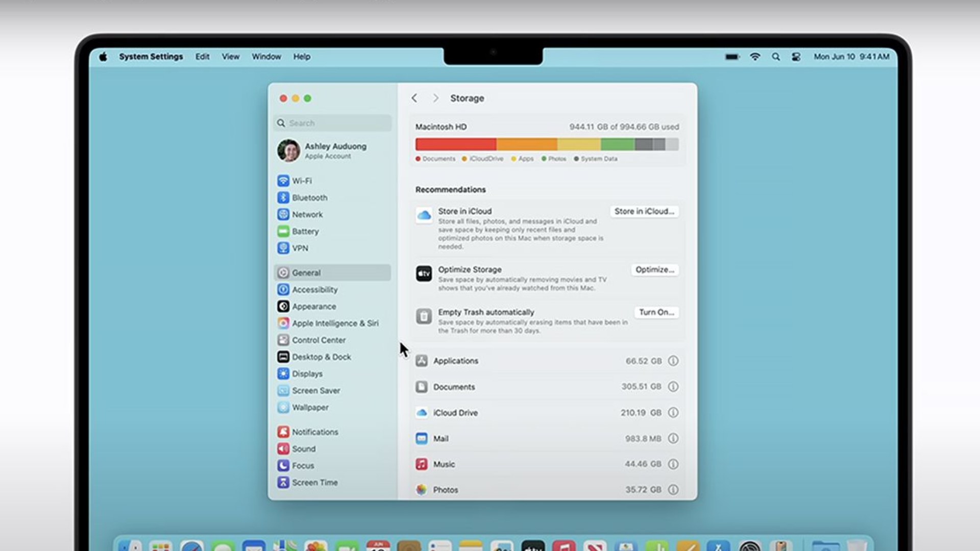Click the Music row icon
This screenshot has height=551, width=980.
click(x=422, y=464)
